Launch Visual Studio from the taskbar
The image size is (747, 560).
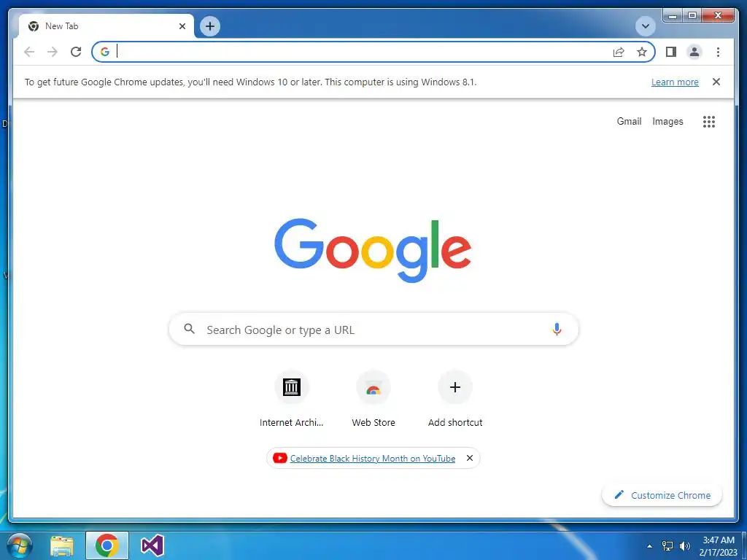(x=152, y=545)
